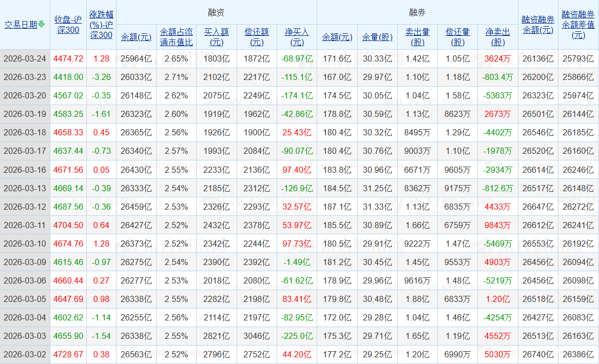
Task: Sort by 净买入(元) header
Action: coord(297,37)
